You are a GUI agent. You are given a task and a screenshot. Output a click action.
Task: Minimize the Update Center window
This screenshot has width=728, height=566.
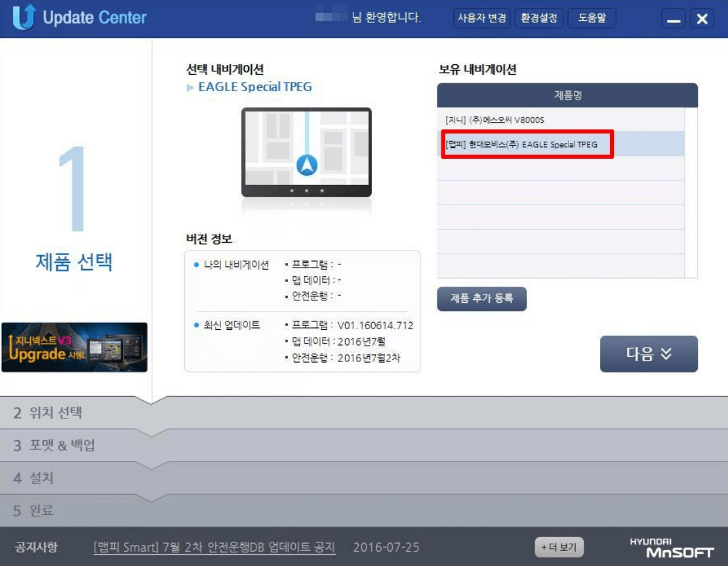coord(673,19)
